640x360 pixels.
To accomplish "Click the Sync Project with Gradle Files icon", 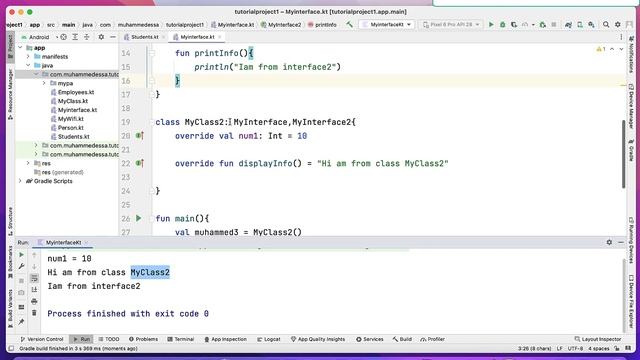I will (568, 25).
